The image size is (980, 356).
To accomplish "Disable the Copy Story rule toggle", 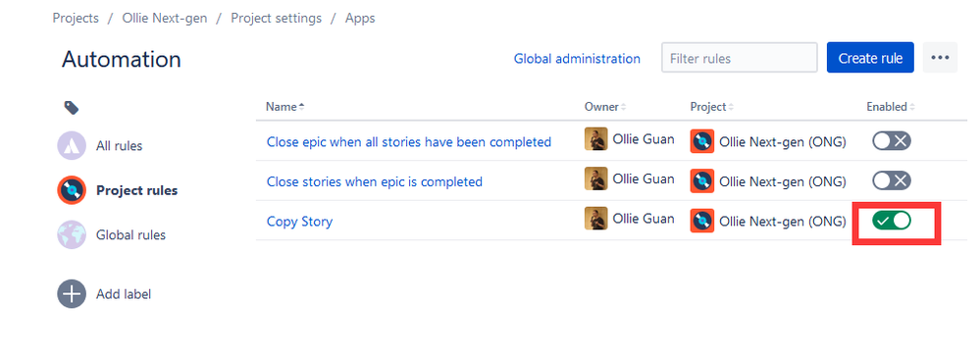I will coord(892,221).
